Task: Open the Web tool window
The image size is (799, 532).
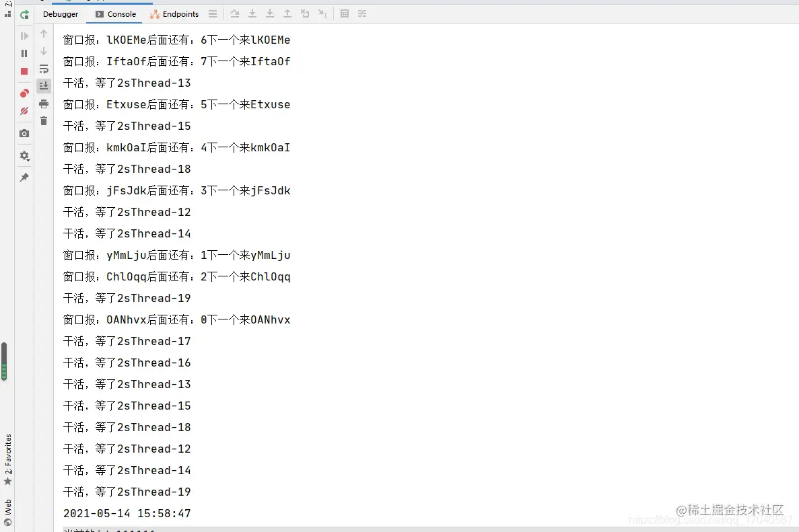Action: (x=7, y=512)
